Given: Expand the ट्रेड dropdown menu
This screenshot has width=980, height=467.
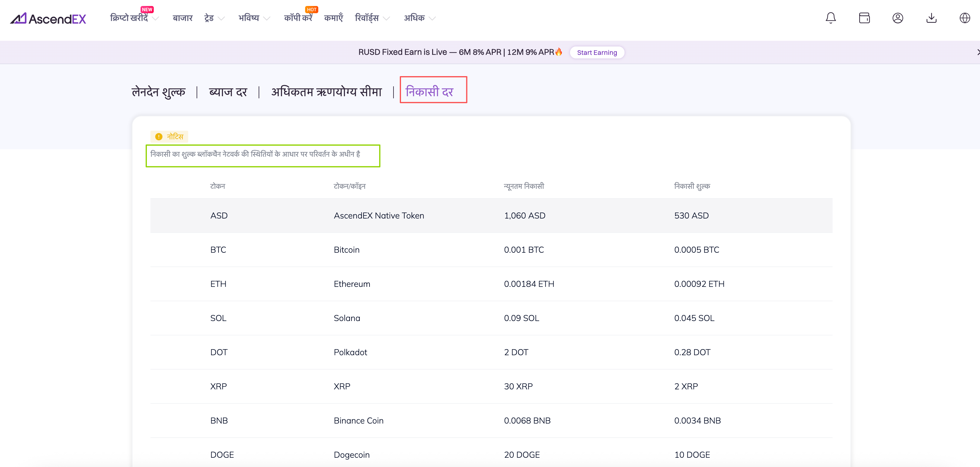Looking at the screenshot, I should pyautogui.click(x=214, y=18).
